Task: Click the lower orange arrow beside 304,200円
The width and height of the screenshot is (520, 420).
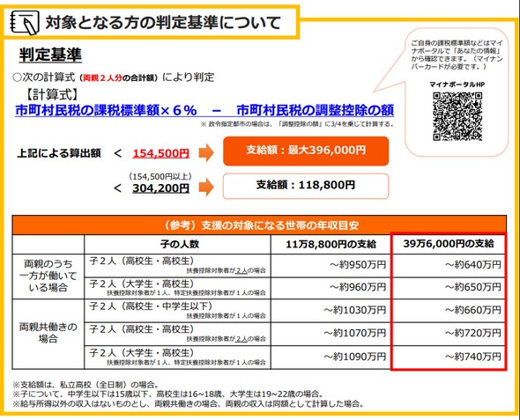Action: [206, 188]
